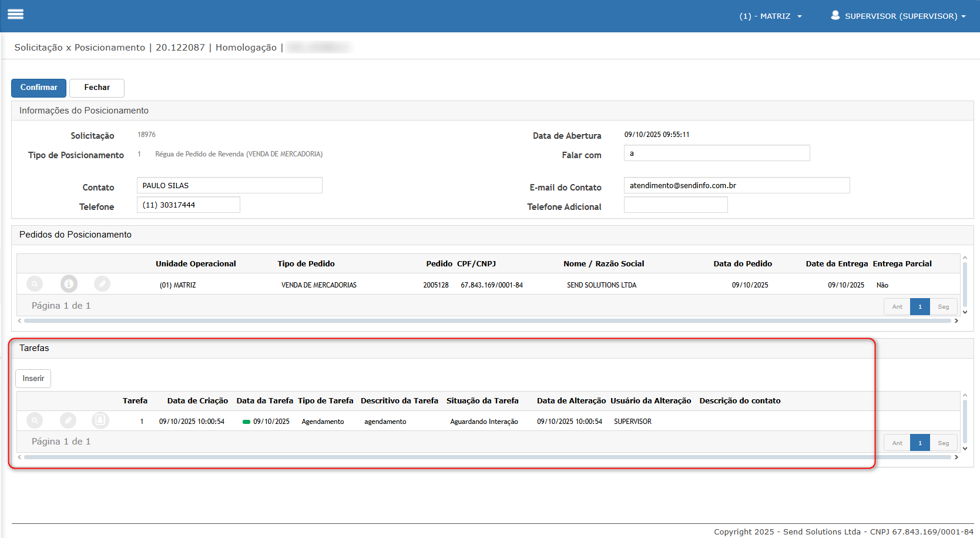Screen dimensions: 980x538
Task: Click the supervisor user profile icon
Action: (835, 15)
